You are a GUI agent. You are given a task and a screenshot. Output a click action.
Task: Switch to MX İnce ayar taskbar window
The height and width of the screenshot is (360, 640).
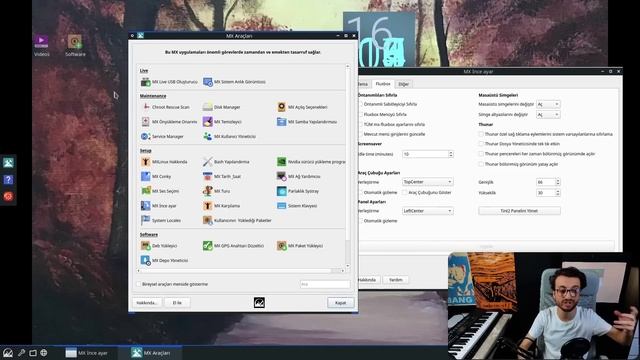tap(87, 353)
